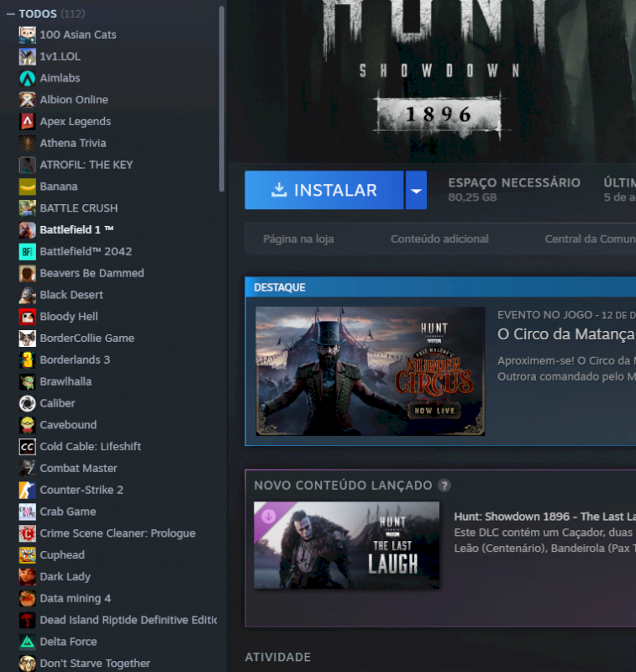Open the Murder Circus event thumbnail

[371, 370]
